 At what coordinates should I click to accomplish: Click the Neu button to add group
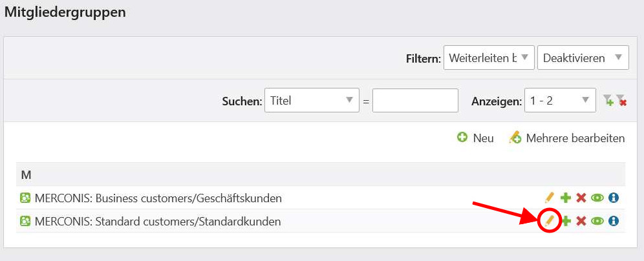476,138
